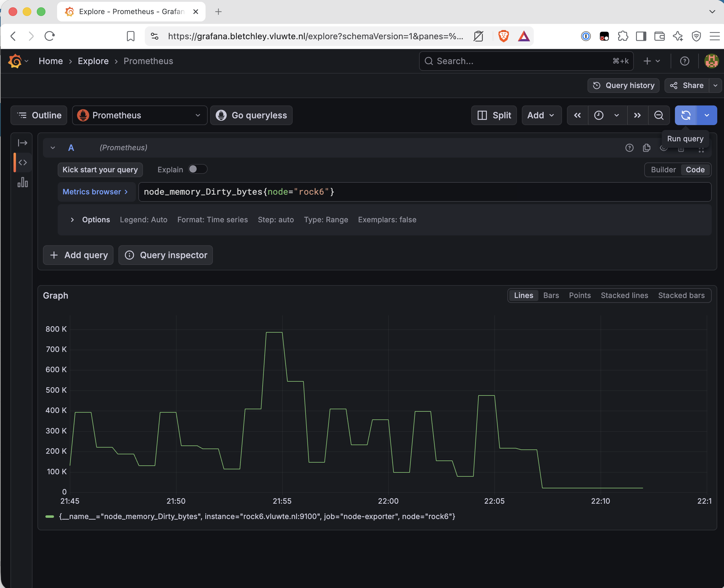Open the time picker clock icon
Viewport: 724px width, 588px height.
coord(599,115)
